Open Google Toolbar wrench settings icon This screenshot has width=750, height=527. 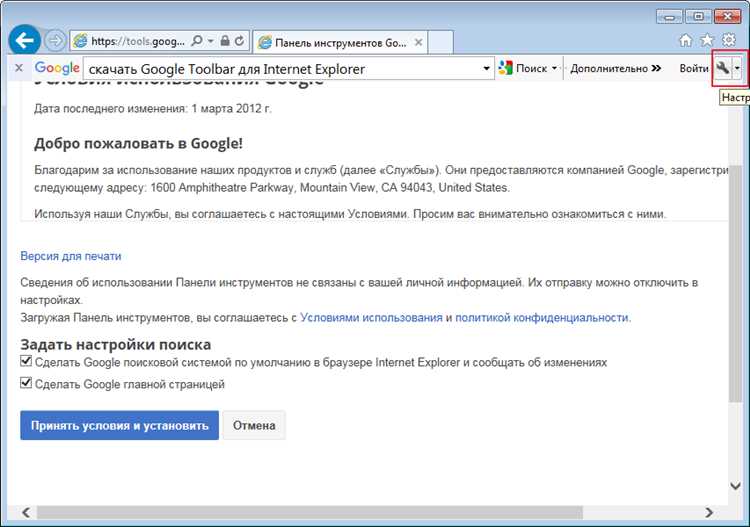click(723, 68)
